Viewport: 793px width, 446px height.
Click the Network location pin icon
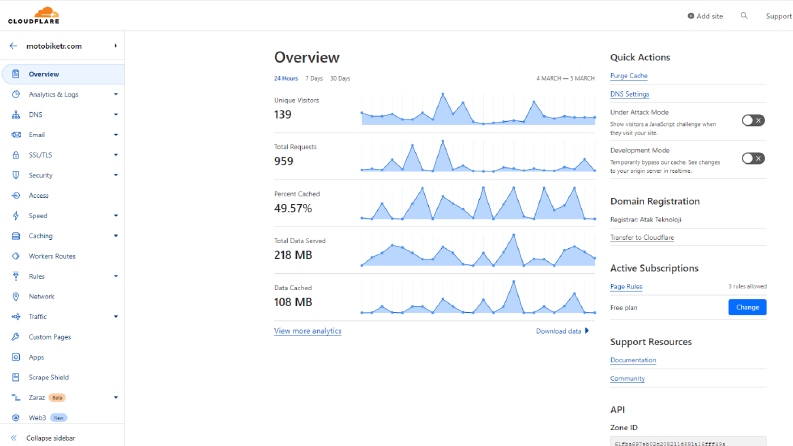click(x=16, y=296)
